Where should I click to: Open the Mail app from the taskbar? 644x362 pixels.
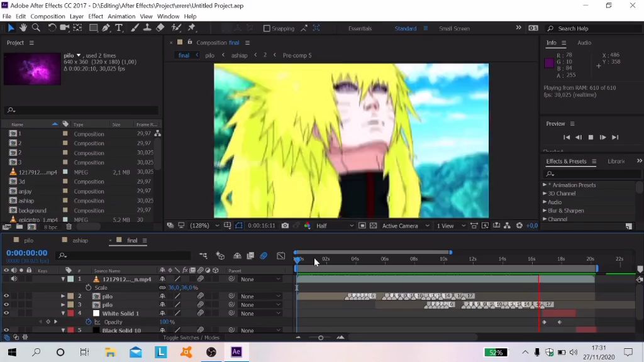(x=136, y=352)
